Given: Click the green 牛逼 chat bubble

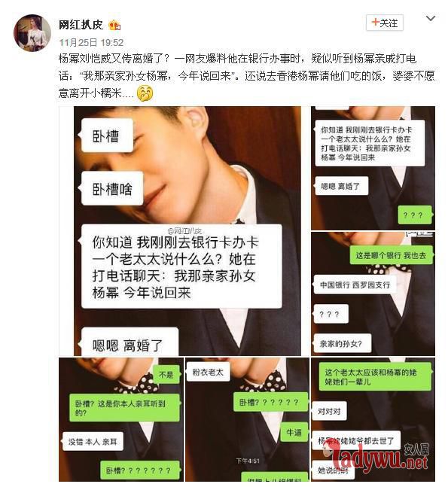Looking at the screenshot, I should pos(294,432).
